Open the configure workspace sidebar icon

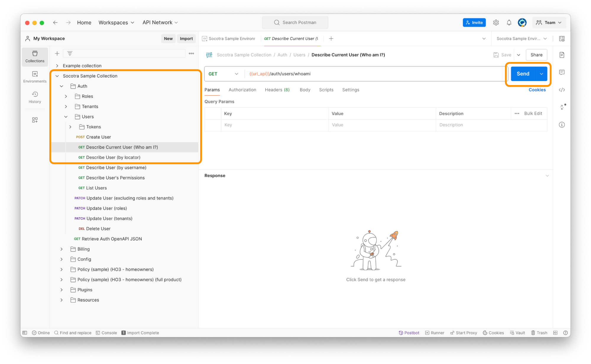pos(35,120)
